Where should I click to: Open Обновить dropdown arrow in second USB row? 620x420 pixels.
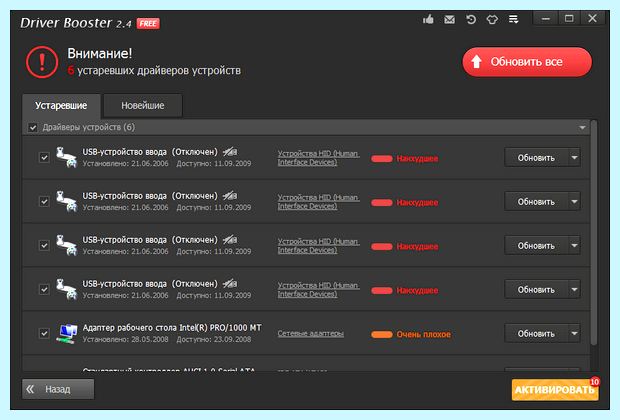pyautogui.click(x=575, y=201)
